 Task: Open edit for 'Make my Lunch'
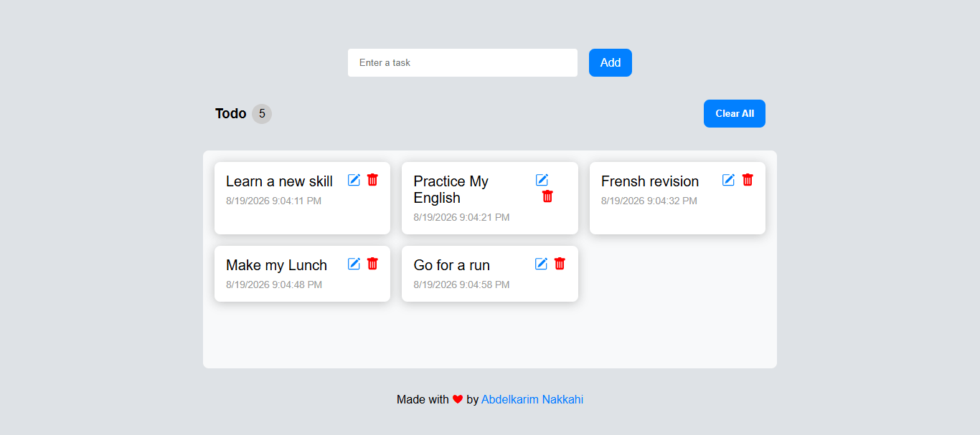click(x=354, y=264)
